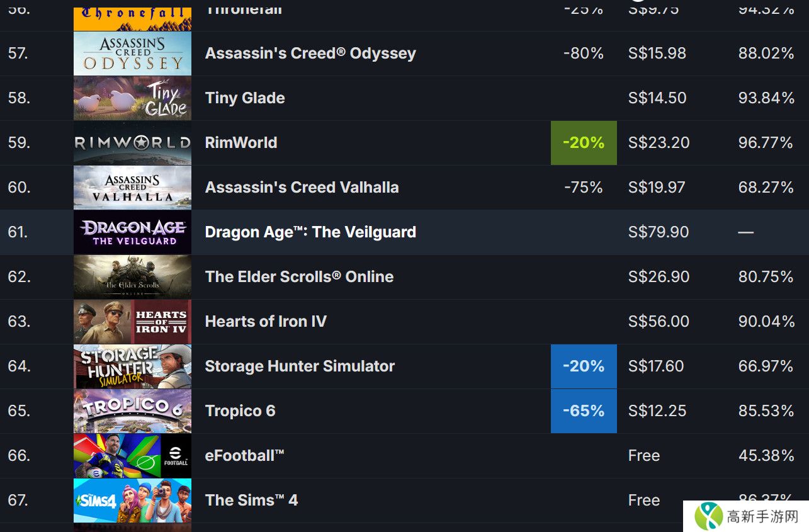Click the S$79.90 Dragon Age price

(x=659, y=232)
